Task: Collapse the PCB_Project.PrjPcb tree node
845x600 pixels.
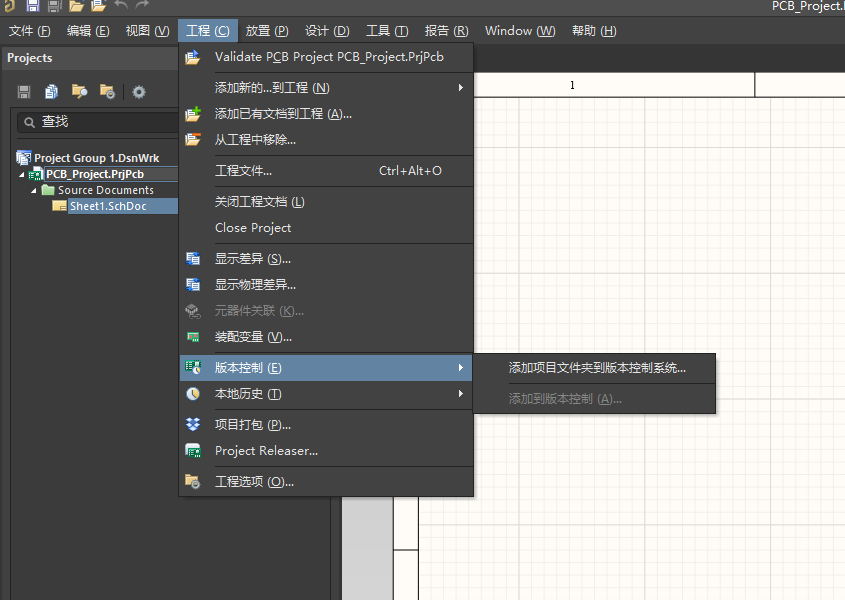Action: point(22,175)
